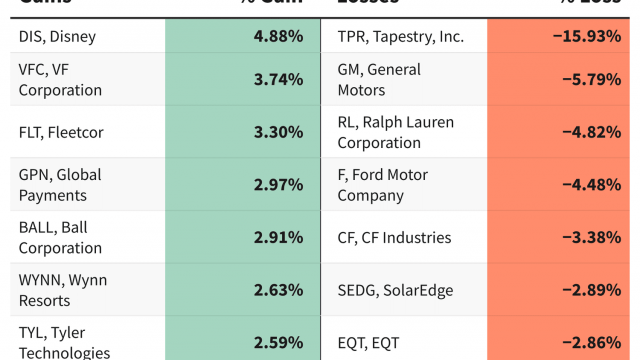Image resolution: width=640 pixels, height=360 pixels.
Task: Click GM, General Motors entry
Action: 379,80
